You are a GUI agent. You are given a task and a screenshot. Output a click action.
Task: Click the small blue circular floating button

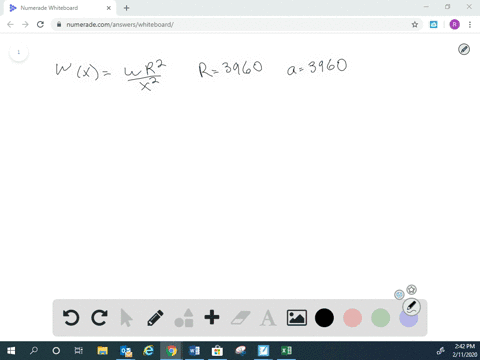(x=399, y=295)
